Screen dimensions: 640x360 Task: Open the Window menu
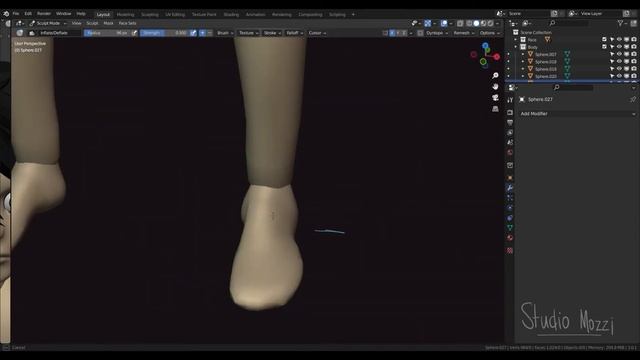point(63,14)
